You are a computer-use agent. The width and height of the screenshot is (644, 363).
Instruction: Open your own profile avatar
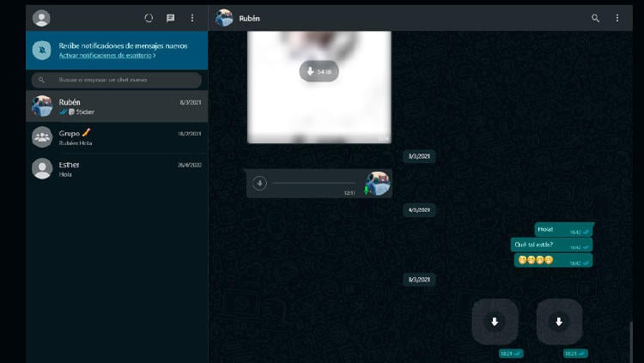pos(41,18)
